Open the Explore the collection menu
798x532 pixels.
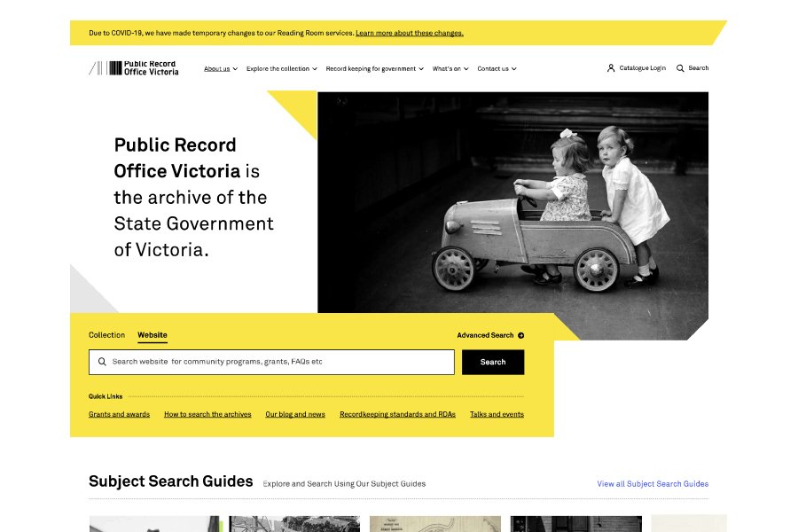[278, 68]
